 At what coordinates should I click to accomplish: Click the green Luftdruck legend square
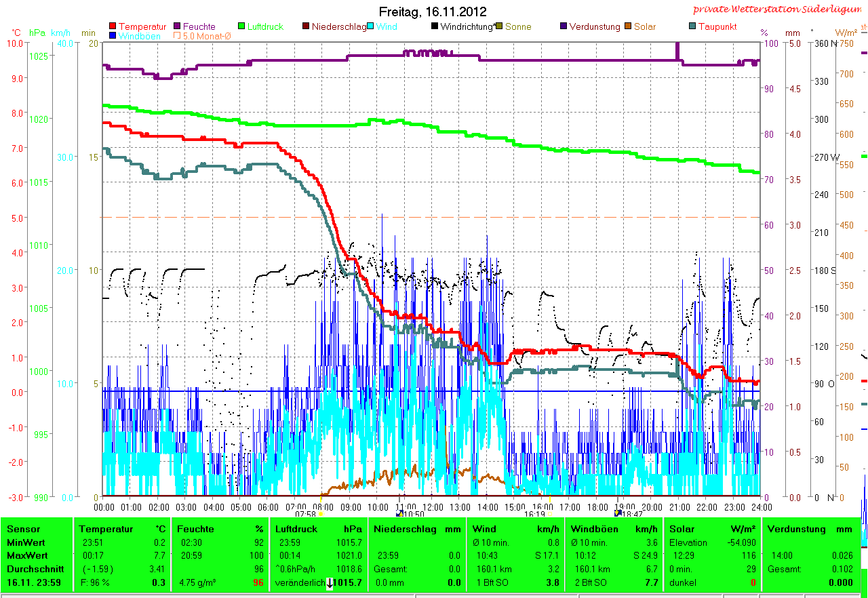(241, 26)
